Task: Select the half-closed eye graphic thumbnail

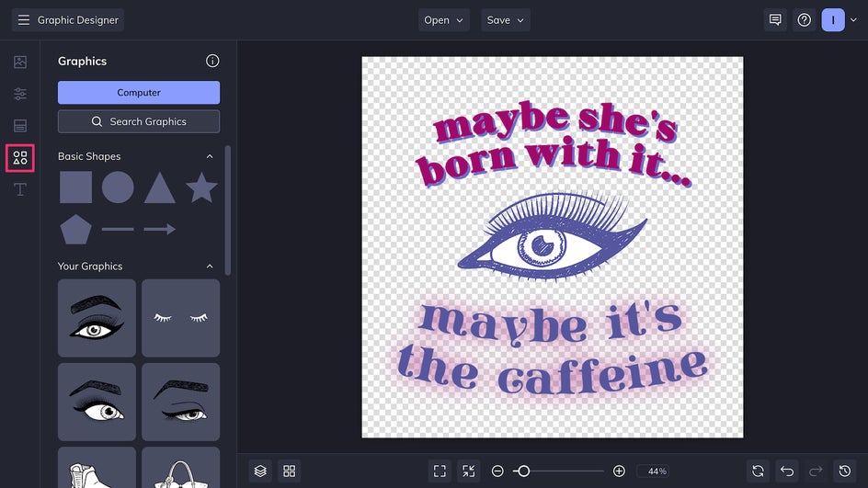Action: (x=180, y=402)
